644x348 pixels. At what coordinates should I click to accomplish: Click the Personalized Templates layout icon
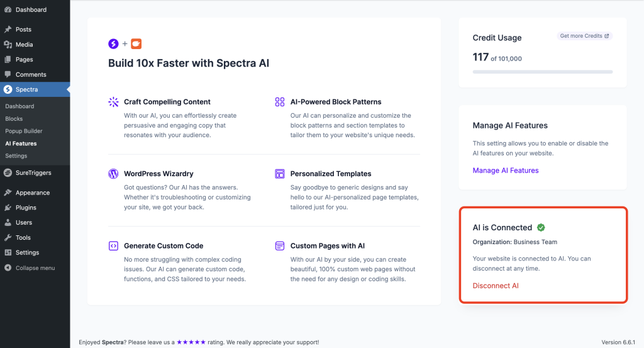click(280, 174)
